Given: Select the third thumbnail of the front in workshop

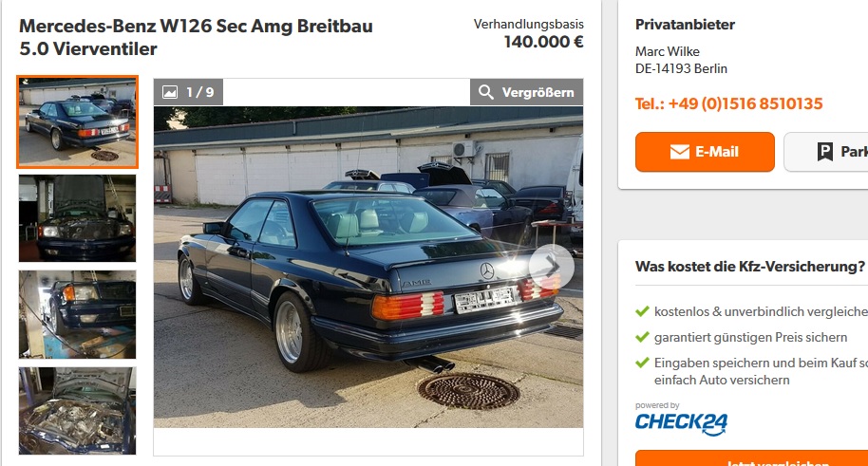Looking at the screenshot, I should [x=78, y=314].
